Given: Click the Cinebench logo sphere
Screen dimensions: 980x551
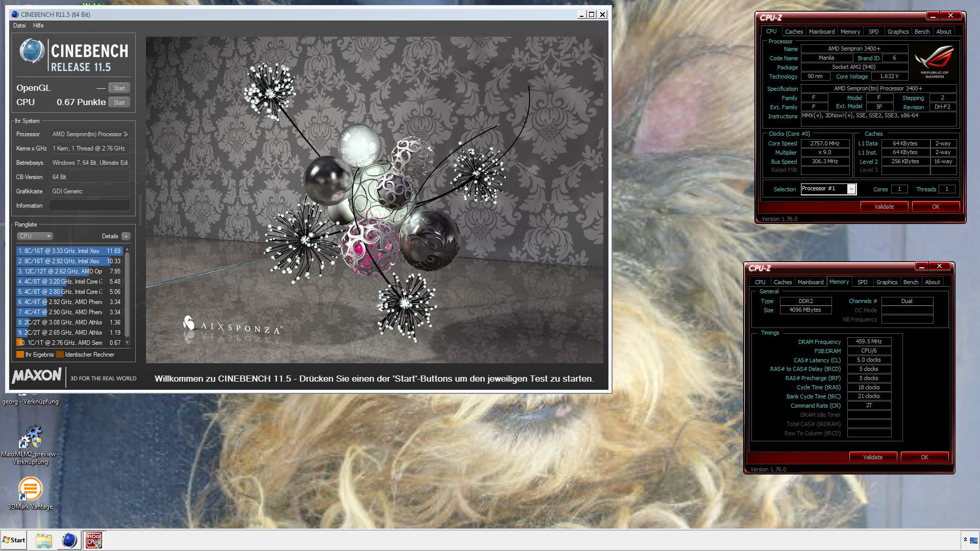Looking at the screenshot, I should pos(32,52).
